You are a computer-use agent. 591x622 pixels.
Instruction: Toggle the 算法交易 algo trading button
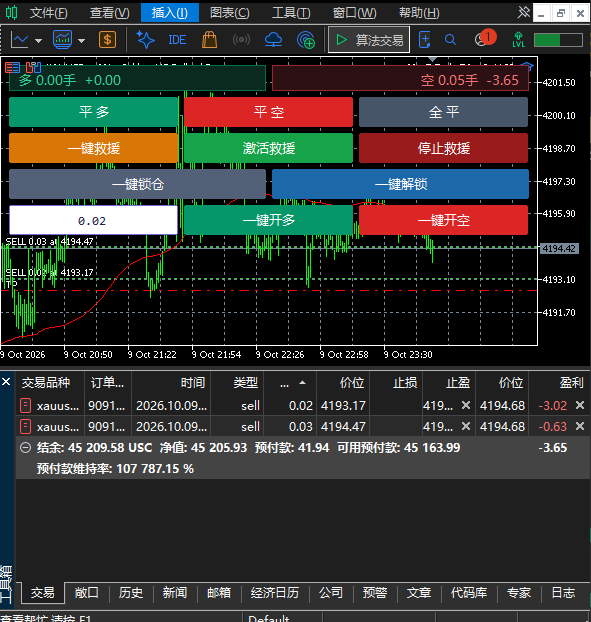(x=369, y=40)
